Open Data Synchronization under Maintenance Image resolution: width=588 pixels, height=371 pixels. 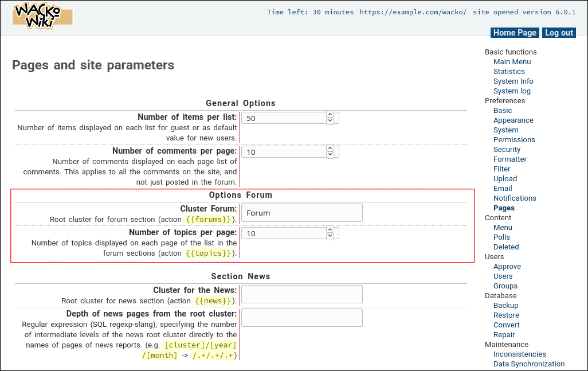point(529,364)
